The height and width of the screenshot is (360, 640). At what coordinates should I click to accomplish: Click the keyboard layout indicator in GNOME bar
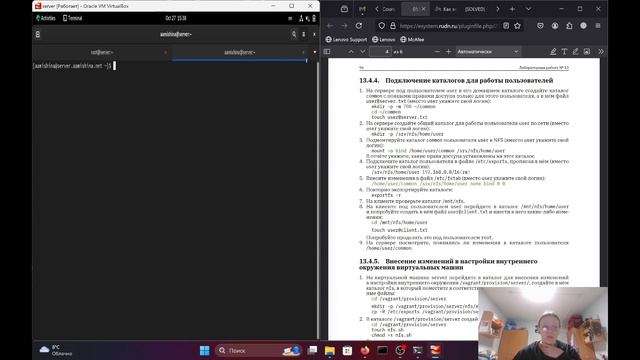[x=290, y=18]
